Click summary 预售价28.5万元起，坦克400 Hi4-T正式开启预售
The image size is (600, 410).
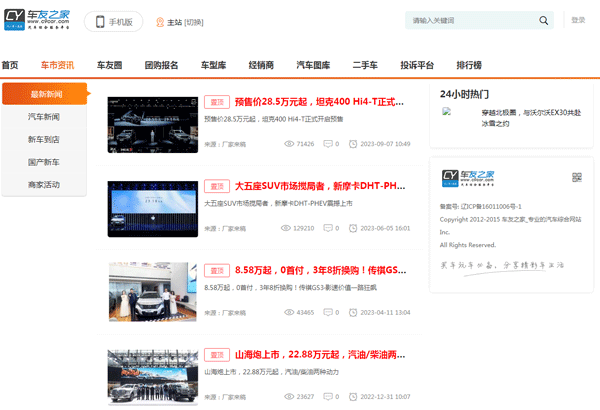coord(274,119)
